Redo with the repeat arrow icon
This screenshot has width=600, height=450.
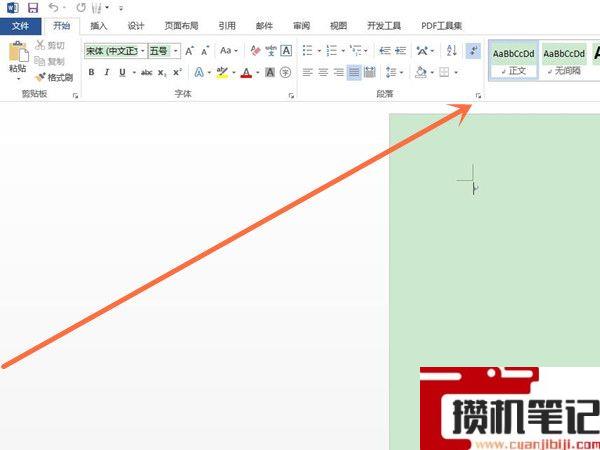tap(81, 8)
